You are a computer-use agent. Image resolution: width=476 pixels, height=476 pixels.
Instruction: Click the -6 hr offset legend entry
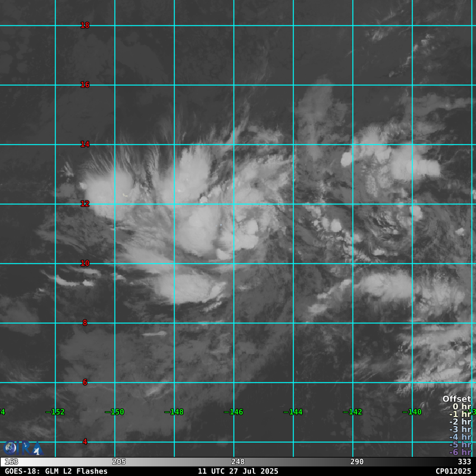coord(460,452)
